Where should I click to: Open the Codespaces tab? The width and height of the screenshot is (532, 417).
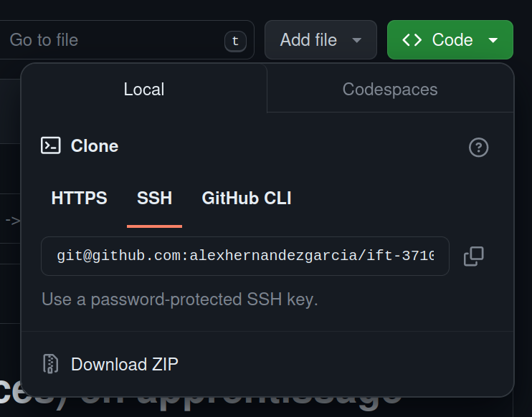point(390,89)
